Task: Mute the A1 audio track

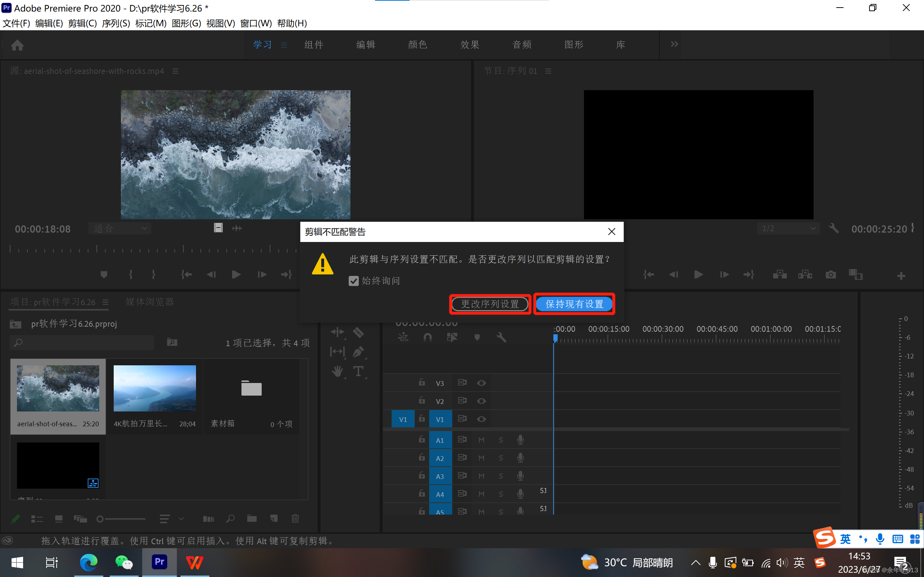Action: (481, 440)
